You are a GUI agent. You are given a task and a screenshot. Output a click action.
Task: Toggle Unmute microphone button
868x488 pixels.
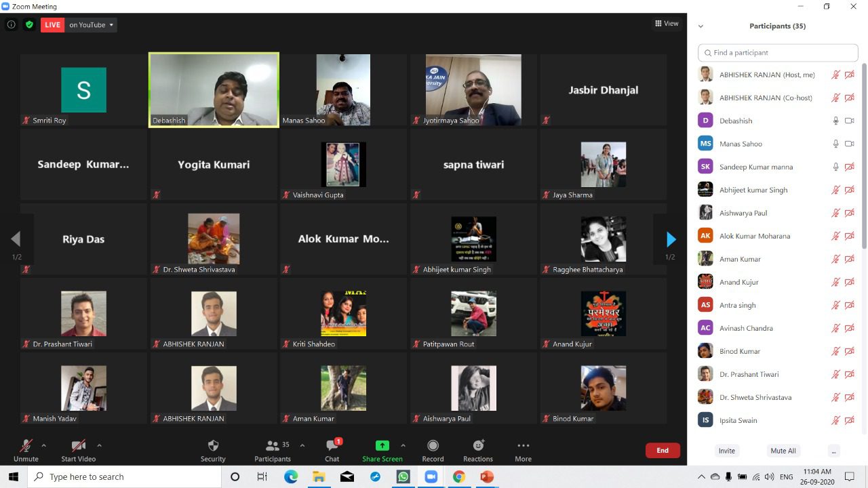click(26, 450)
